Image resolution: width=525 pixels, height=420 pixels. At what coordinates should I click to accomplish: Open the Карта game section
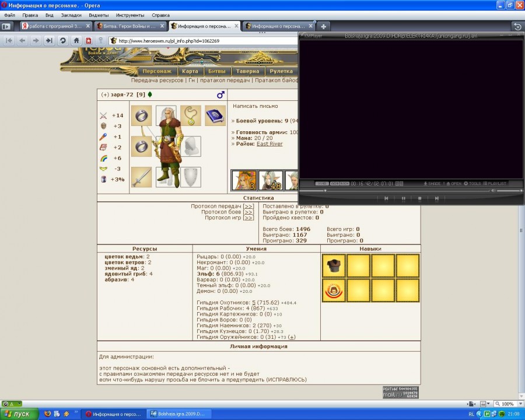pyautogui.click(x=190, y=71)
